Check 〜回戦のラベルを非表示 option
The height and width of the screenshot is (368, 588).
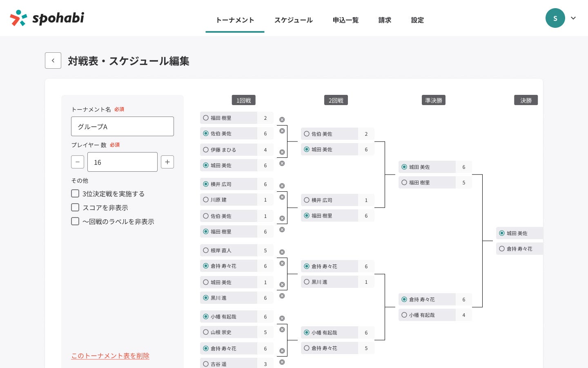[x=75, y=221]
